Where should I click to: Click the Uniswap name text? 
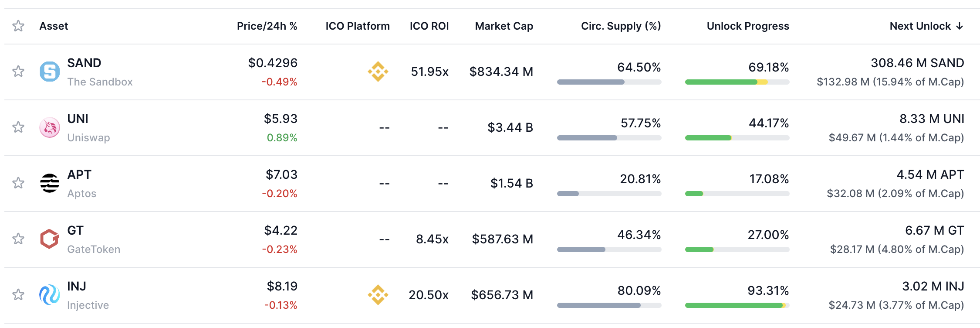click(88, 138)
